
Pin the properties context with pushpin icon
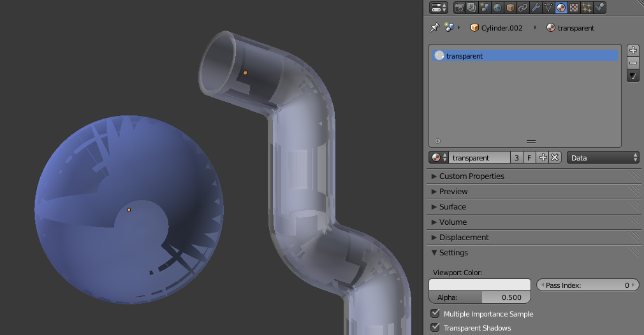[x=435, y=27]
